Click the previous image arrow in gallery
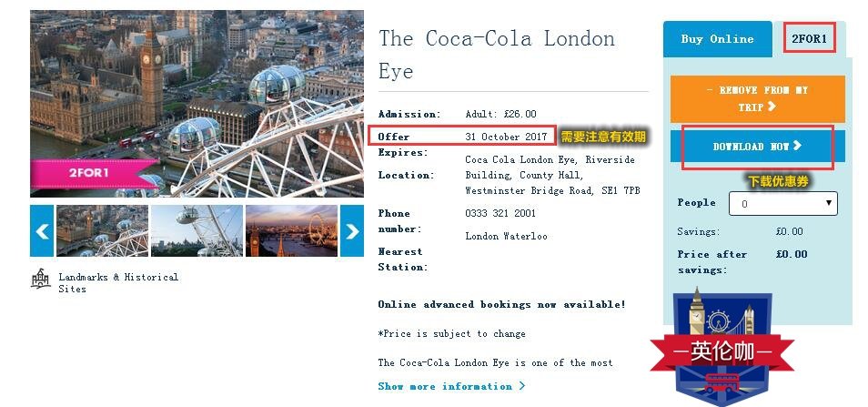This screenshot has width=868, height=407. click(x=42, y=231)
